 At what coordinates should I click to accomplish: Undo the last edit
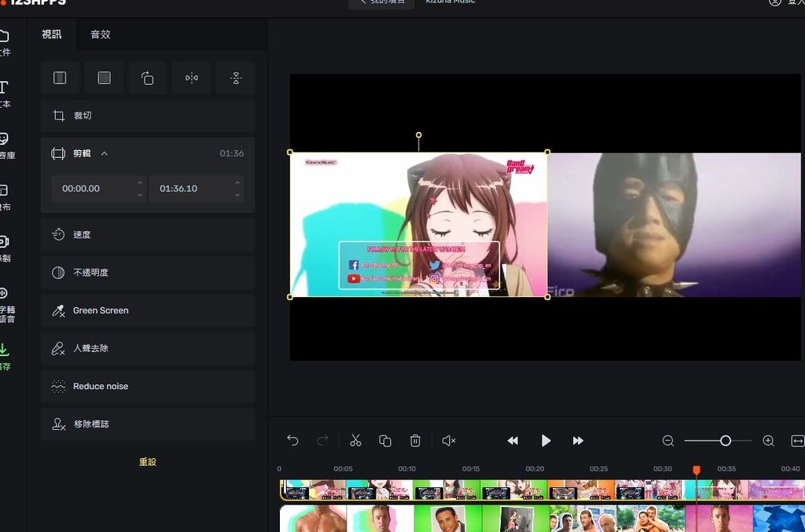coord(292,441)
